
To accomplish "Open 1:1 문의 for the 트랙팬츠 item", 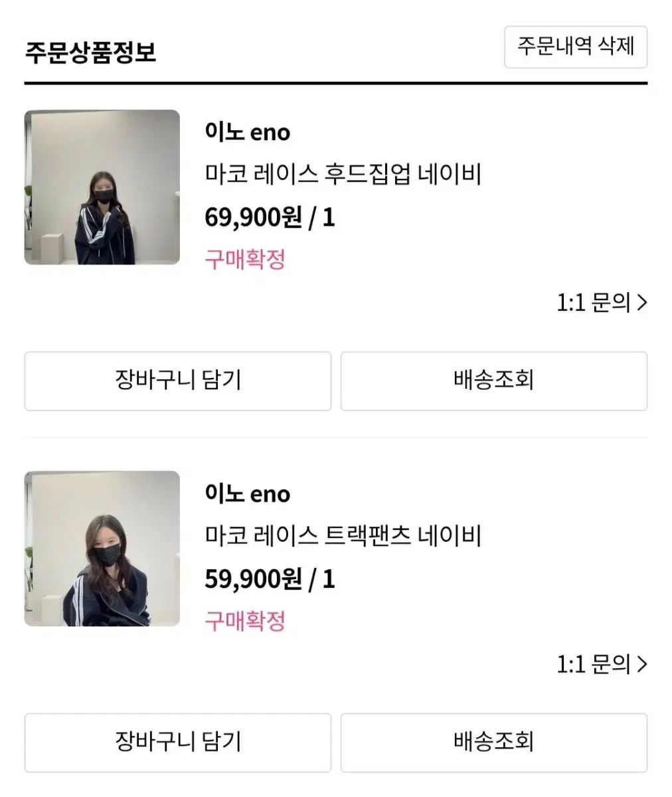I will click(593, 664).
